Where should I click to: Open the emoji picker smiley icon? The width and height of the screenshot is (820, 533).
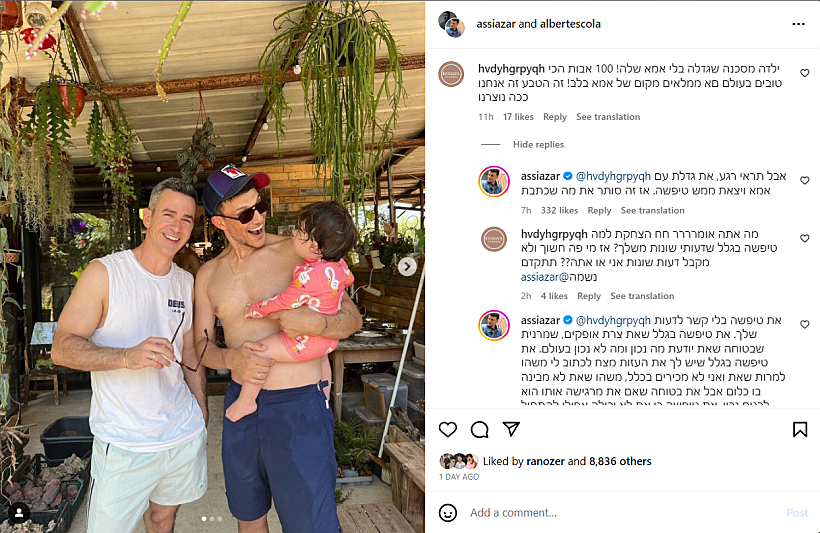[x=448, y=513]
